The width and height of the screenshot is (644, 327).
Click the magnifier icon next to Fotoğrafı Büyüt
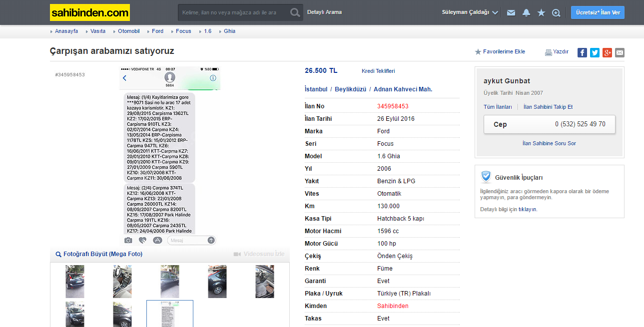pos(58,254)
